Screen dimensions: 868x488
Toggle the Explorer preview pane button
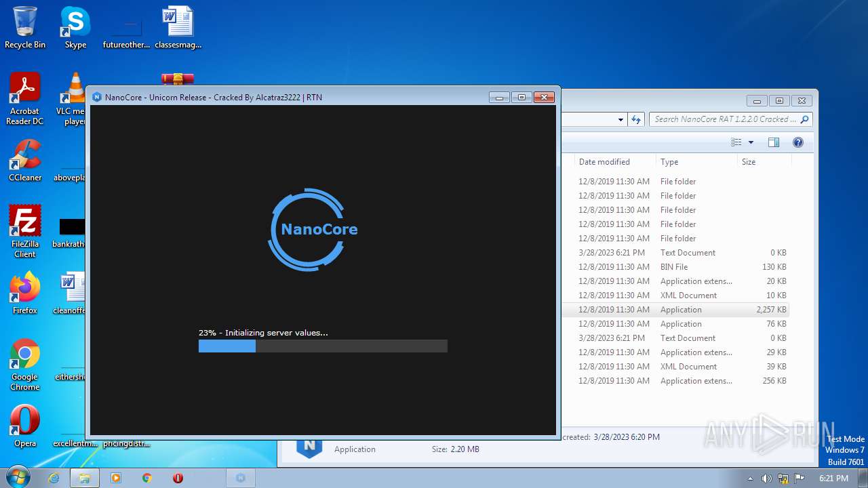[774, 142]
